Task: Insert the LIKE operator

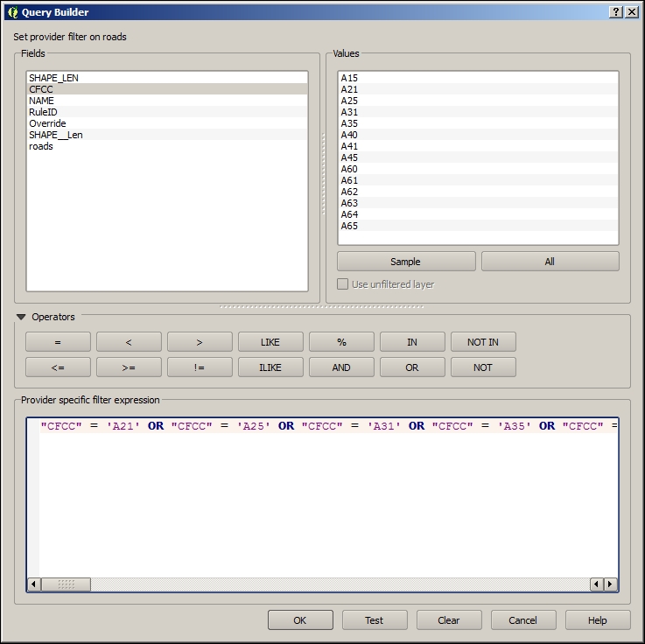Action: pyautogui.click(x=270, y=342)
